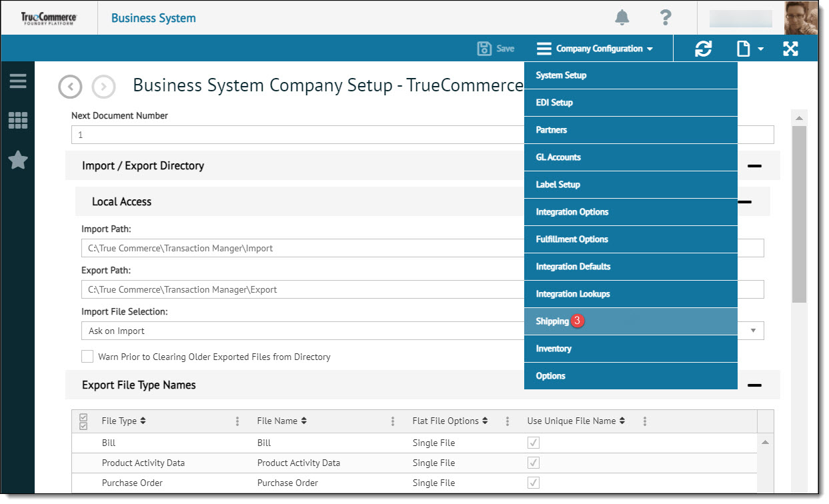Open the Flat File Options column menu

click(x=508, y=421)
